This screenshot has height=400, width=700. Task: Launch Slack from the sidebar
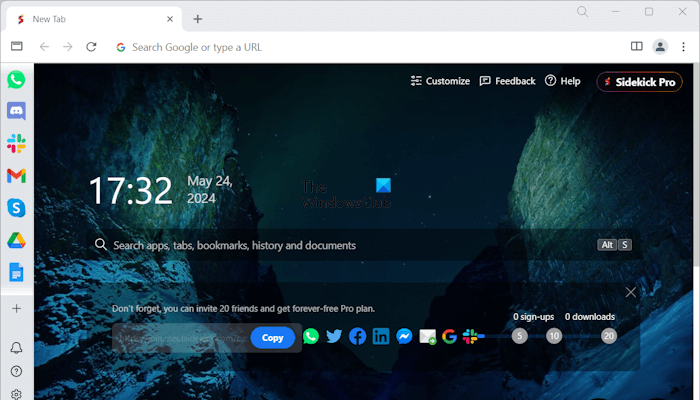[16, 144]
